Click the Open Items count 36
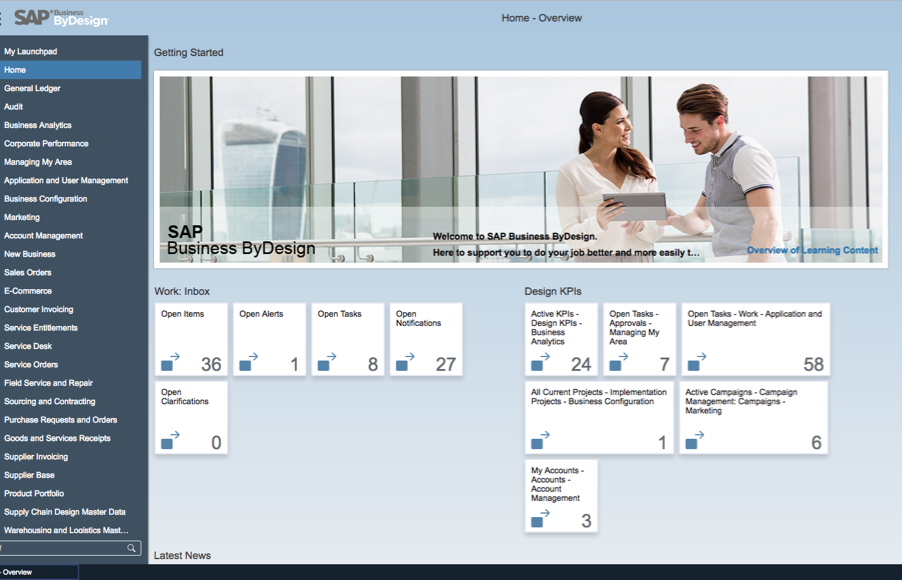 [211, 364]
